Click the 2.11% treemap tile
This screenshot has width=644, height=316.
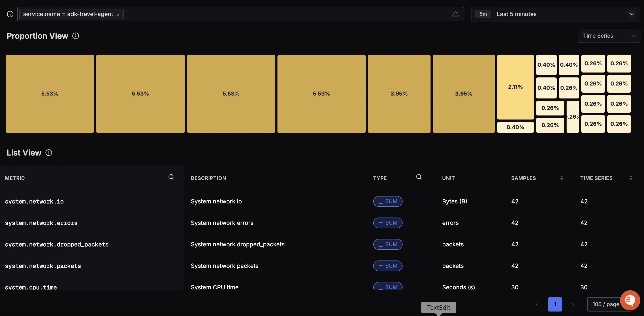(515, 87)
